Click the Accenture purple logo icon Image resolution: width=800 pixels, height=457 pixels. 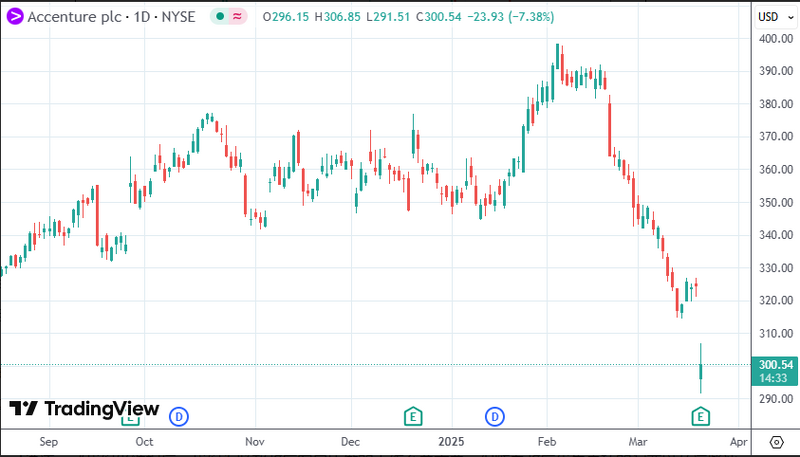click(15, 17)
